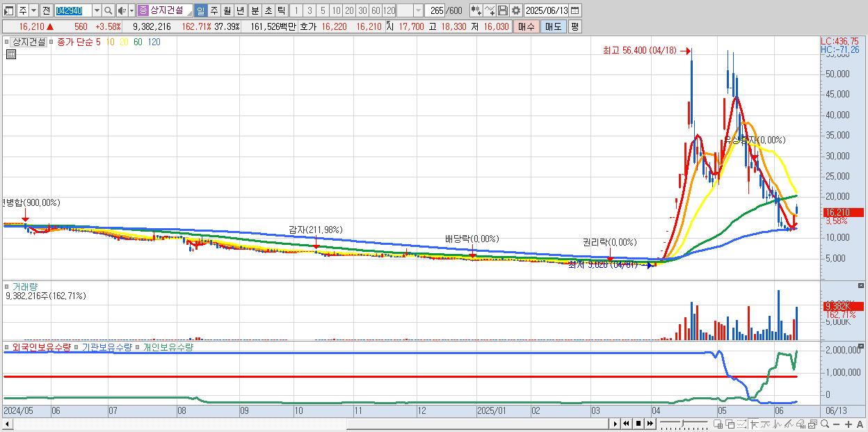Select the 월 monthly period tab
Screen dimensions: 868x432
(227, 10)
